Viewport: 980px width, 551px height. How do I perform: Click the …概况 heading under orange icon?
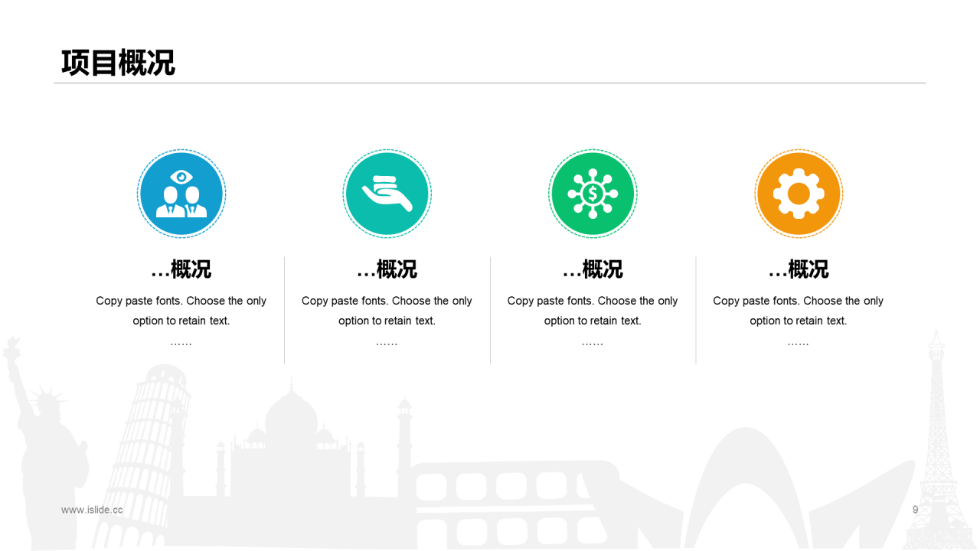tap(799, 269)
